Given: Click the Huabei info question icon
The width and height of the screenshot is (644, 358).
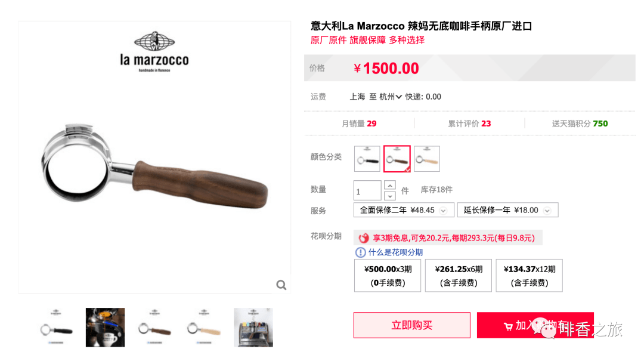Looking at the screenshot, I should 360,252.
